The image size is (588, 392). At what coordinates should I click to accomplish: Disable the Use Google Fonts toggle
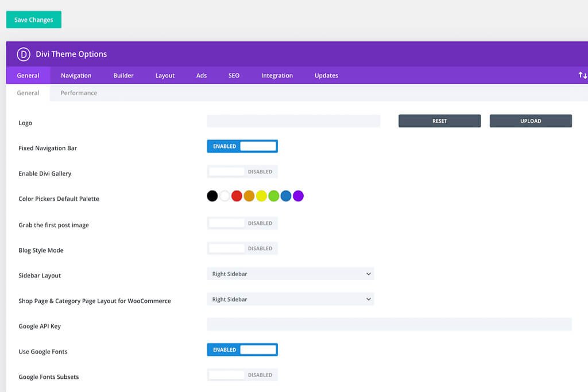[x=242, y=350]
